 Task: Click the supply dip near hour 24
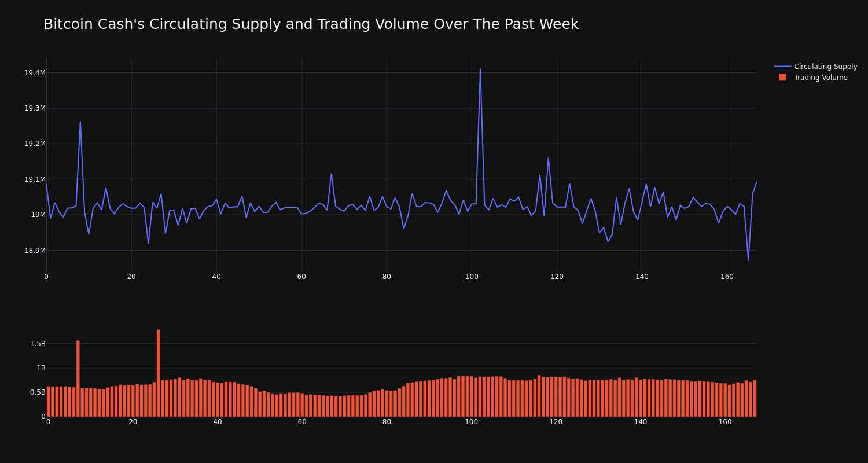coord(148,243)
